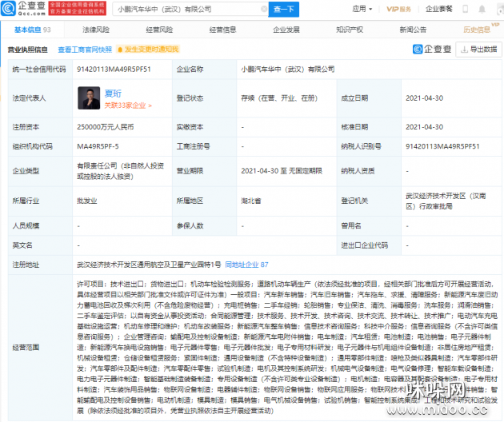Switch to the 经营风险 tab
The height and width of the screenshot is (422, 504).
pos(159,30)
